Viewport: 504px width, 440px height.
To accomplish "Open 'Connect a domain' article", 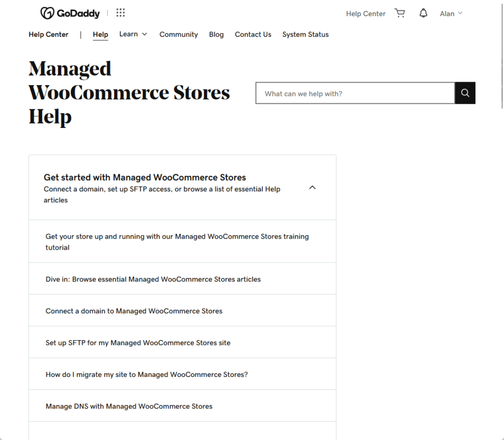I will coord(183,311).
